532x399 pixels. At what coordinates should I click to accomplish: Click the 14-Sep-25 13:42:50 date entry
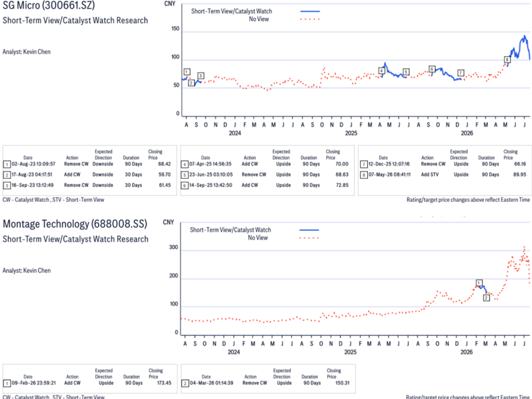pos(210,185)
